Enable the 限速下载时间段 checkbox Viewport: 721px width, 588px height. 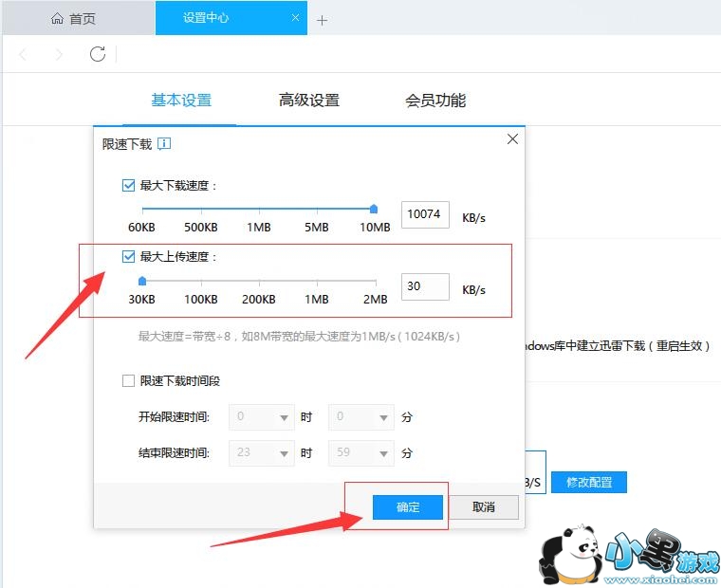pyautogui.click(x=128, y=380)
